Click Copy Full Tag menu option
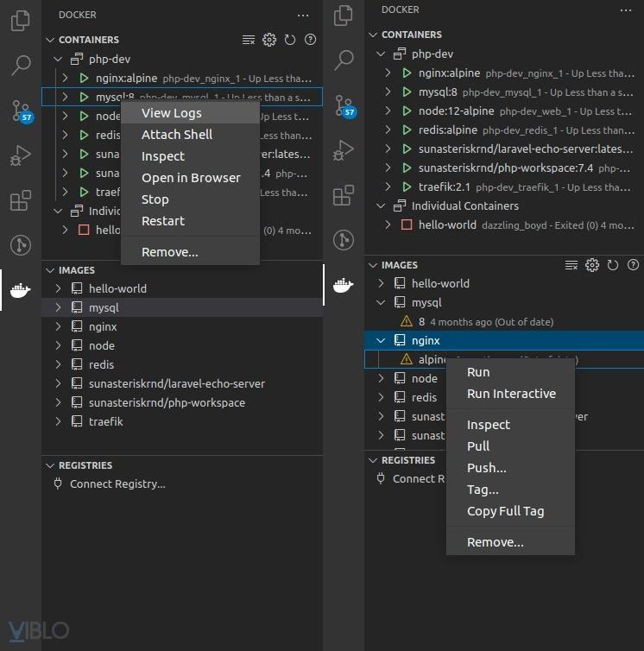The width and height of the screenshot is (644, 651). (x=505, y=511)
